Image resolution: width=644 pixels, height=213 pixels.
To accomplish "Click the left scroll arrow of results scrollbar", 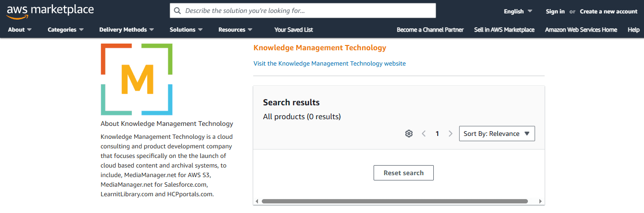I will (257, 202).
